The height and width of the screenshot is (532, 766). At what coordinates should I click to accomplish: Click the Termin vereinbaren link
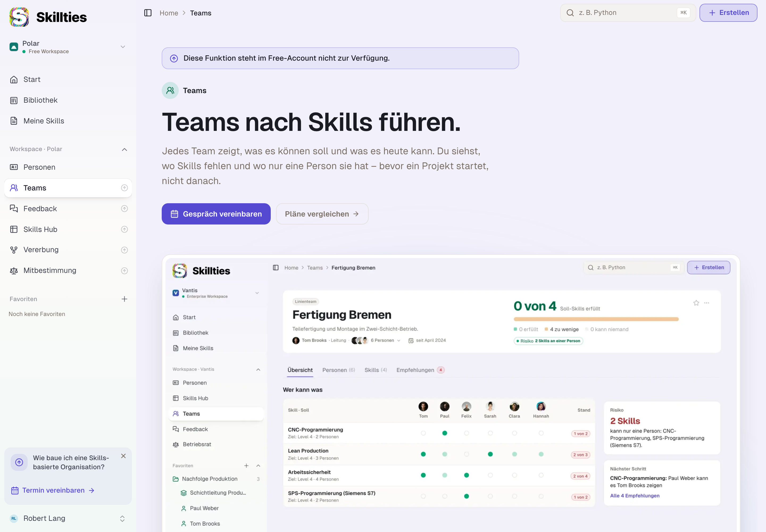click(x=53, y=490)
